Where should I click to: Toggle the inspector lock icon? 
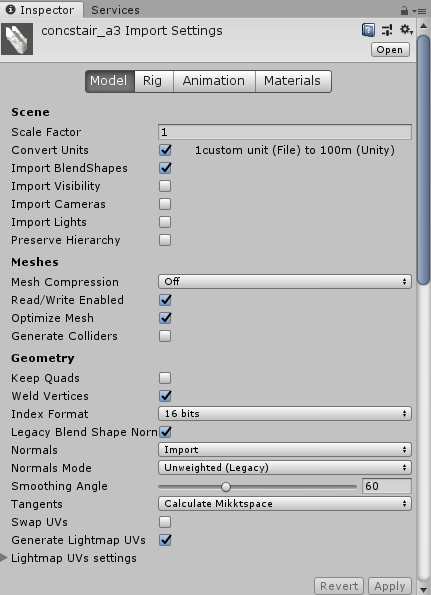pos(404,11)
